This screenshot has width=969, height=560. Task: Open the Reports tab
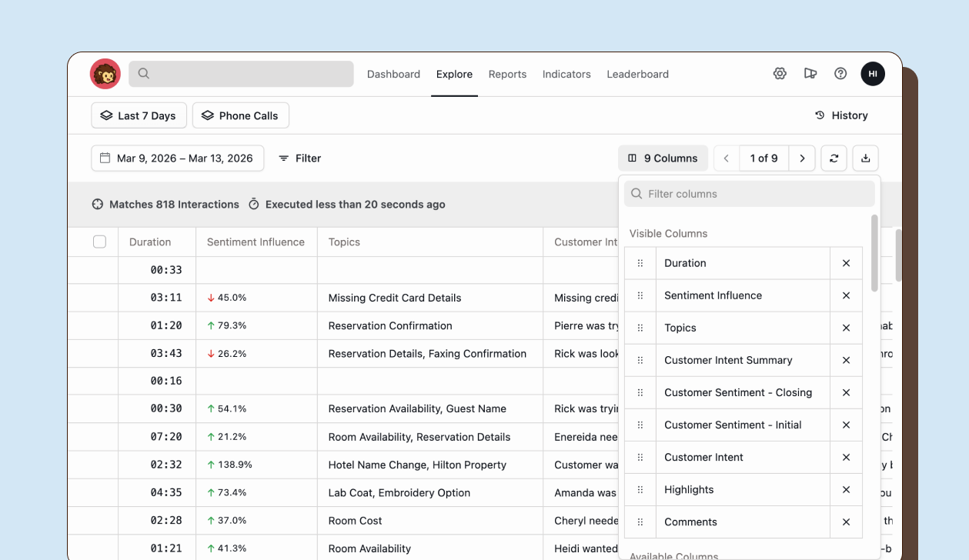(507, 74)
